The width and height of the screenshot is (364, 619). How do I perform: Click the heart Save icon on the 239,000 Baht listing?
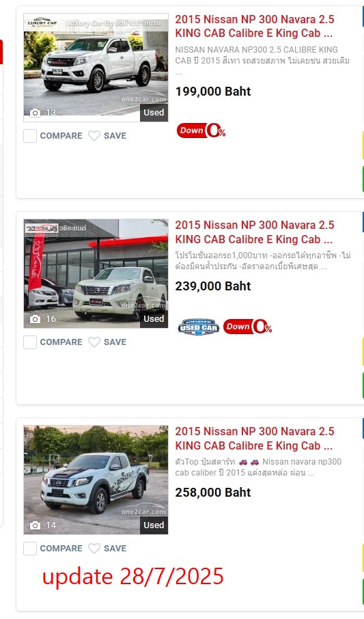tap(94, 342)
